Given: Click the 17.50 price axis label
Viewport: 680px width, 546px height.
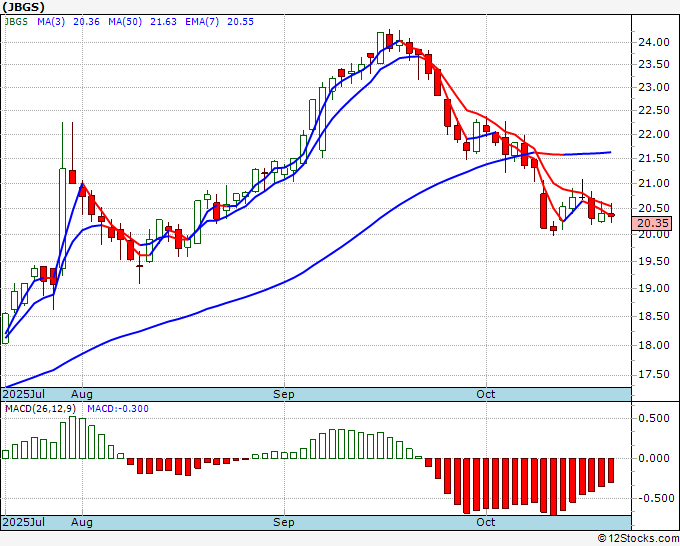Looking at the screenshot, I should point(654,374).
